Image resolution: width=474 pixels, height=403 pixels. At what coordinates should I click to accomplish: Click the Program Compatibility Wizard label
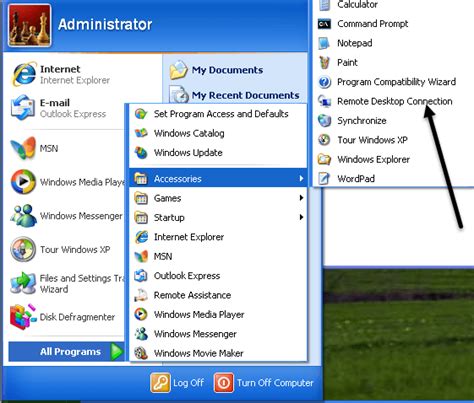[396, 82]
